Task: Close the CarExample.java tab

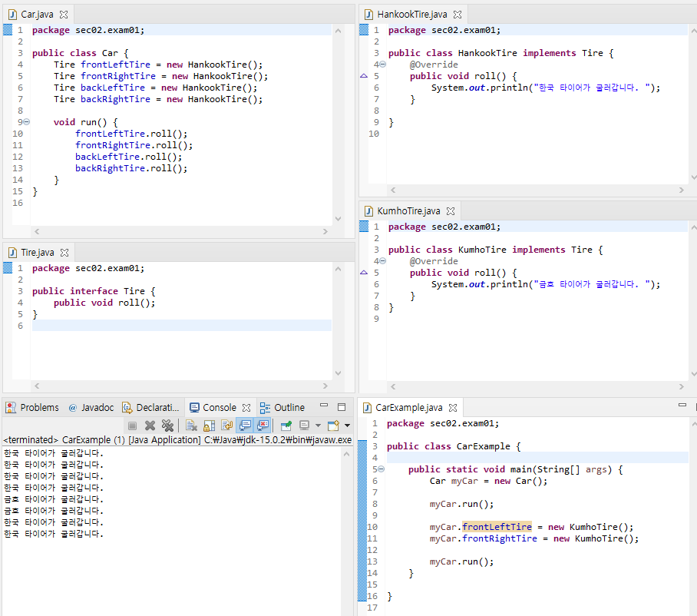Action: click(x=453, y=408)
